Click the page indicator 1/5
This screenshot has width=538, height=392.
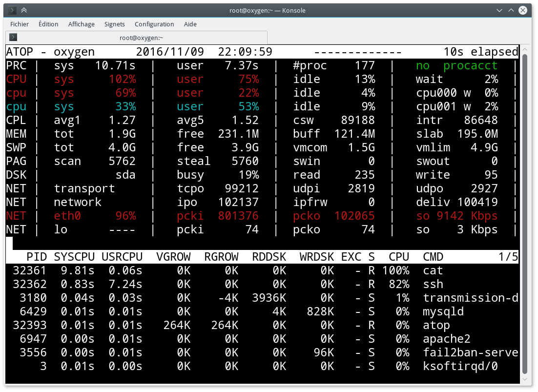(508, 257)
